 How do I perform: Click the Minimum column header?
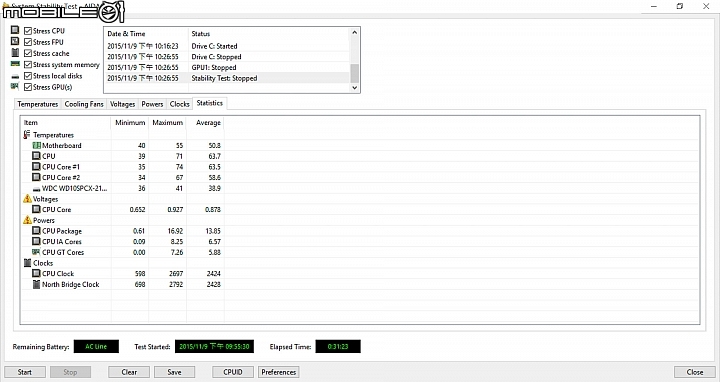[130, 123]
